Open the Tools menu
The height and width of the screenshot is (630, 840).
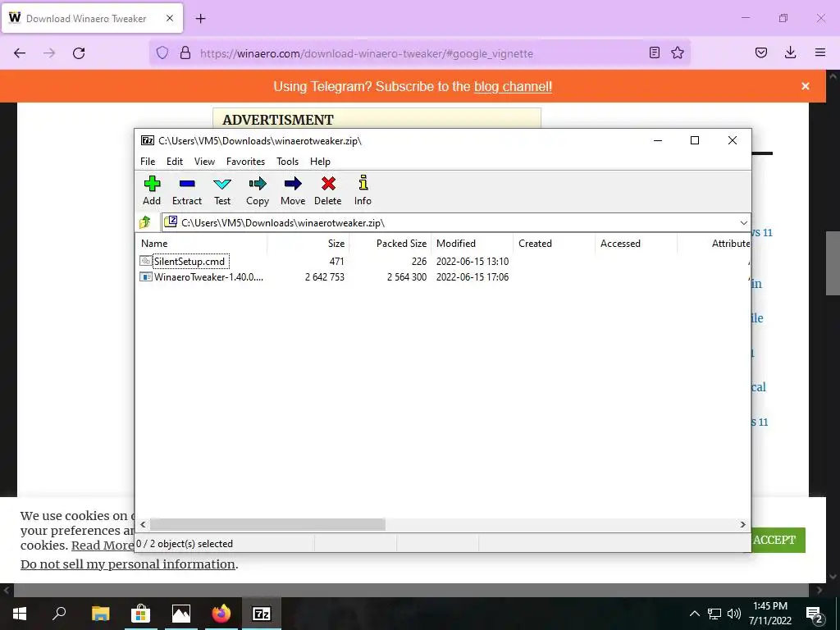(287, 162)
